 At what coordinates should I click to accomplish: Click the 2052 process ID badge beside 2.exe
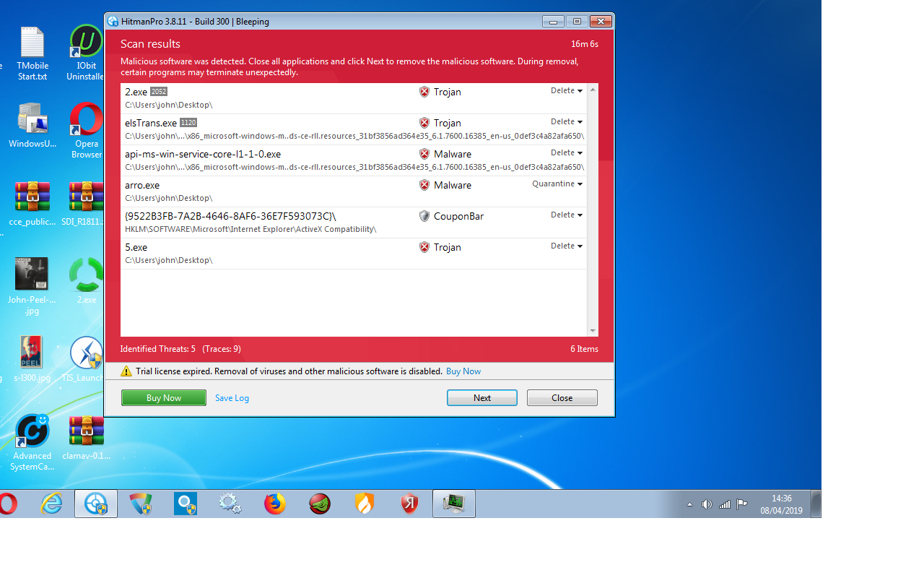click(x=159, y=92)
